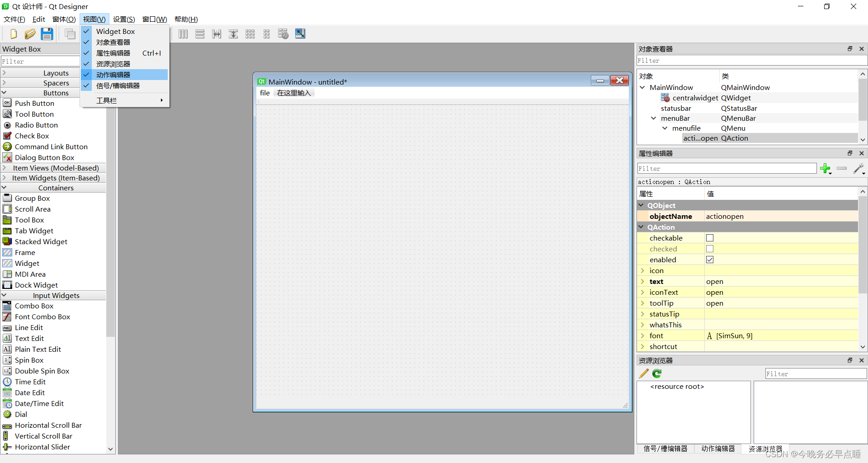Close the Object Inspector panel
The width and height of the screenshot is (868, 463).
click(862, 49)
